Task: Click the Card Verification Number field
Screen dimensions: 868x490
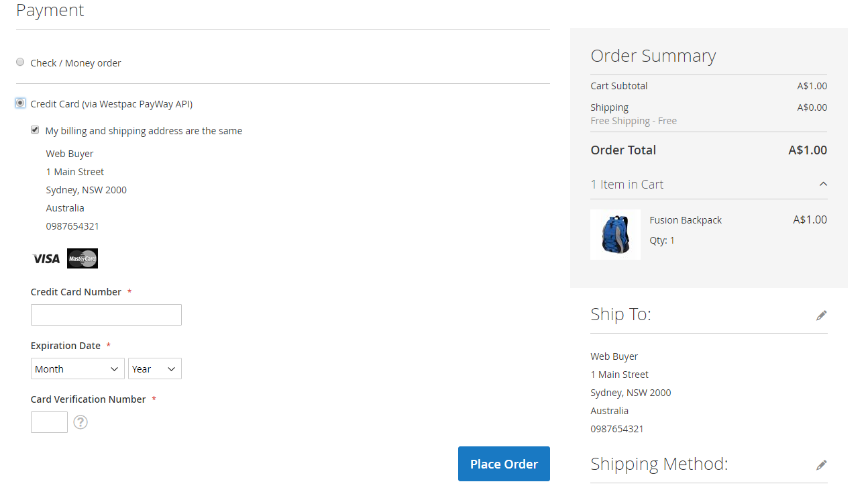Action: [x=49, y=422]
